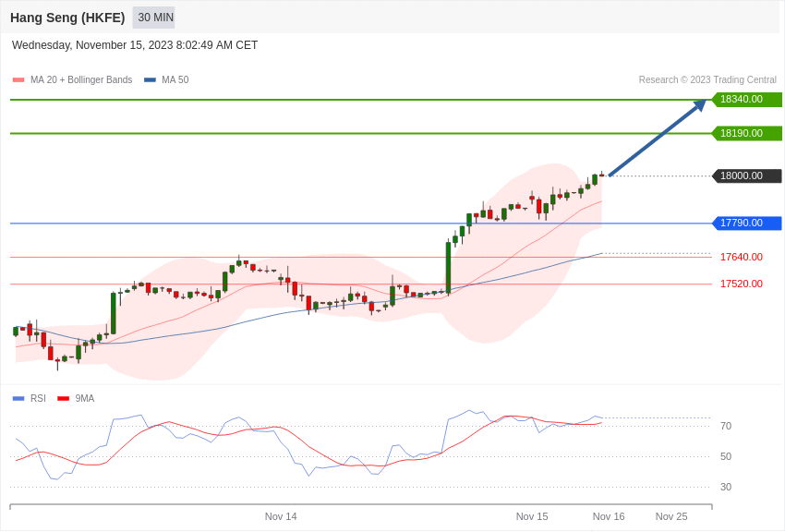
Task: Click the 18000.00 current price label
Action: point(747,175)
